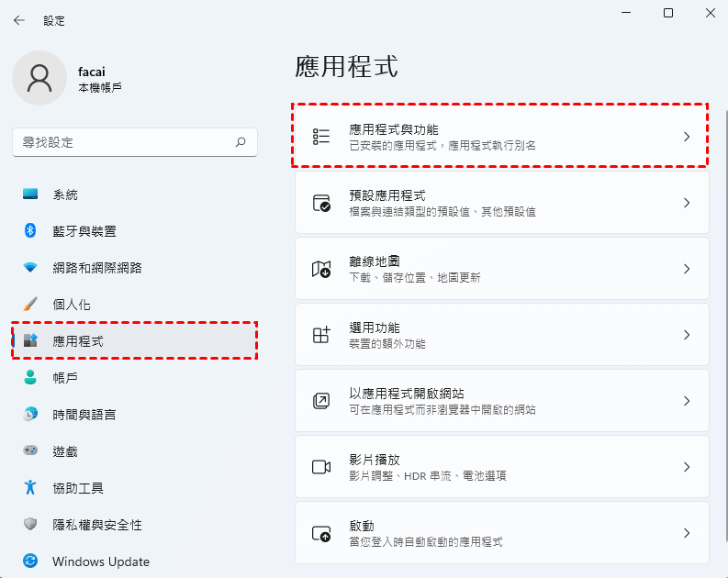Open the 影片播放 settings card
Screen dimensions: 728x578
pyautogui.click(x=501, y=467)
